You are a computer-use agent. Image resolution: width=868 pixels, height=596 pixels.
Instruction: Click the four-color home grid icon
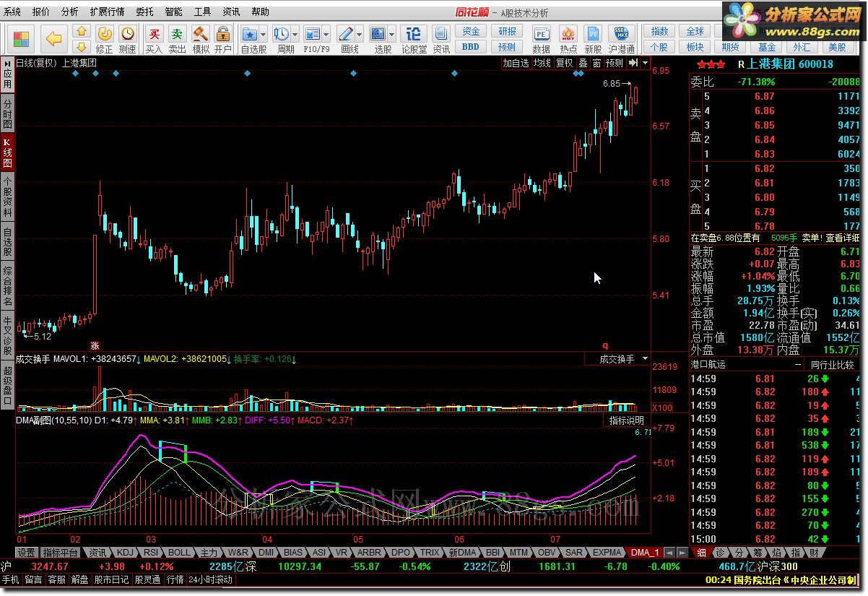[22, 38]
